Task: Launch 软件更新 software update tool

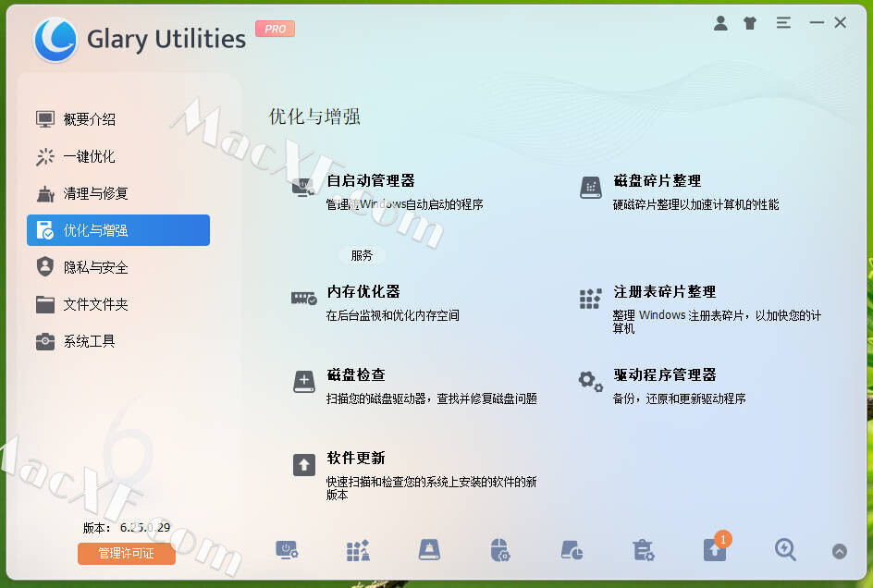Action: (356, 458)
